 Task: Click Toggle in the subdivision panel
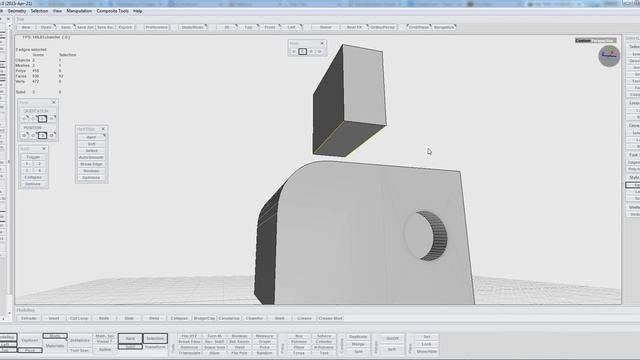coord(33,157)
